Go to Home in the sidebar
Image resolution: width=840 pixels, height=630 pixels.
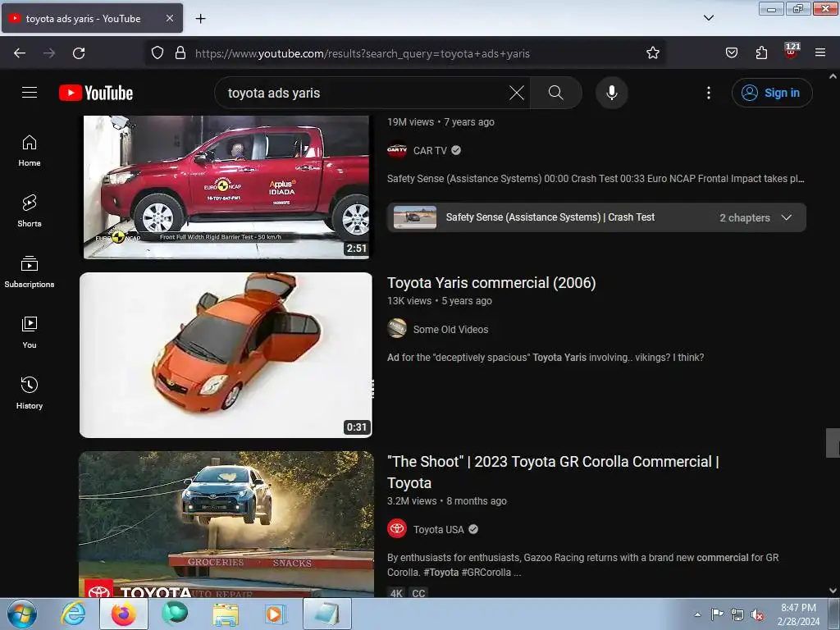pyautogui.click(x=30, y=151)
